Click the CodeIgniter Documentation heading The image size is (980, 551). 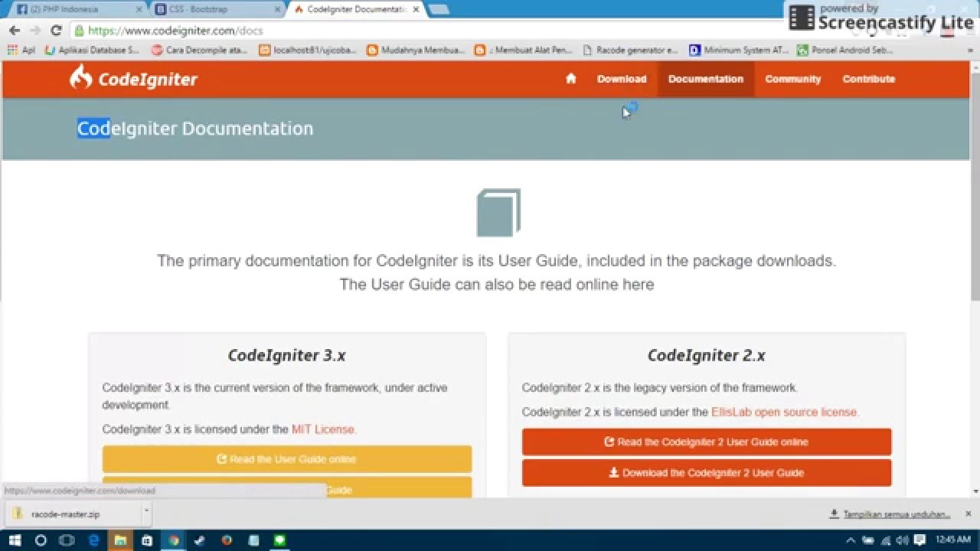point(195,129)
